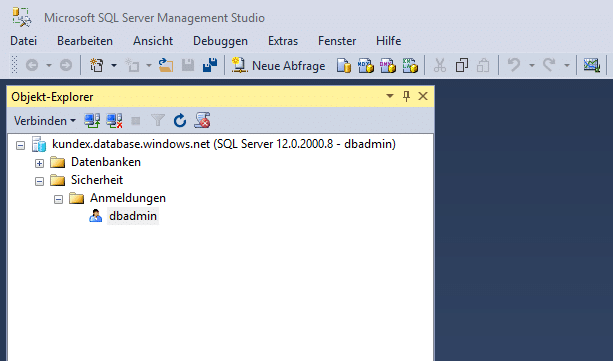Click the cut scissors icon
This screenshot has width=613, height=361.
tap(440, 65)
